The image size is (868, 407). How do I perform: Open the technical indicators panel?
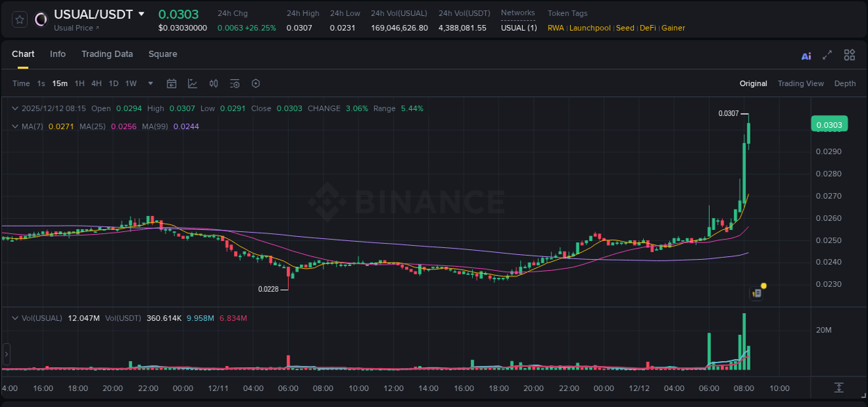click(213, 83)
